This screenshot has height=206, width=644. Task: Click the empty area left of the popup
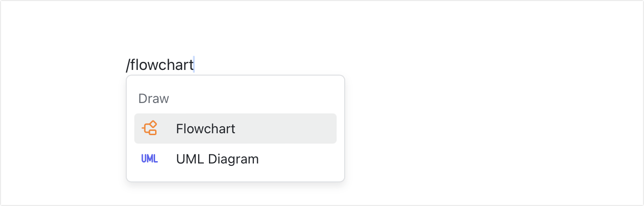click(x=61, y=128)
